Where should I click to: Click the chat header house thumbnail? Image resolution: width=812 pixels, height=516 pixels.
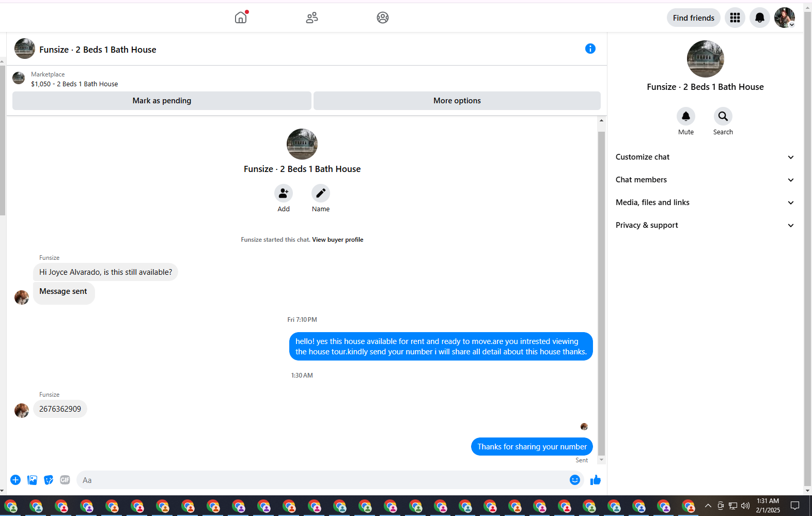(25, 49)
